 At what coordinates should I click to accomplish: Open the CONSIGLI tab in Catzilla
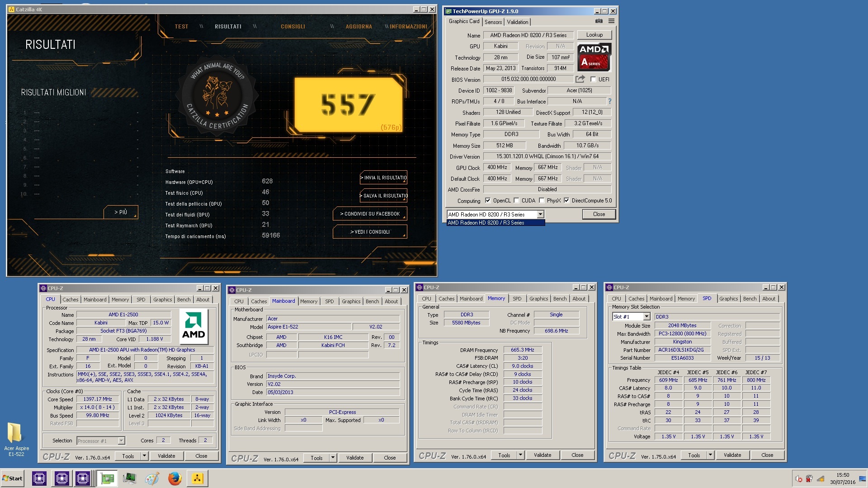click(x=293, y=27)
